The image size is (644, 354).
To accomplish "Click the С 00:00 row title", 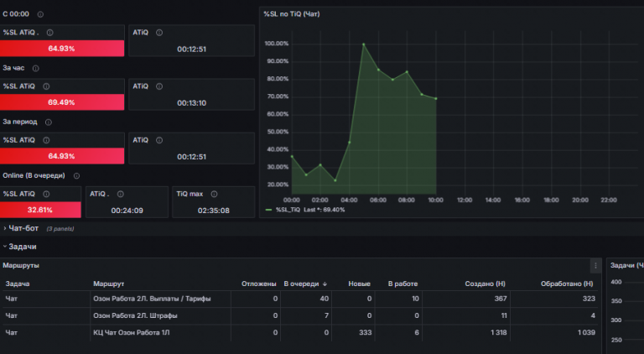I will pyautogui.click(x=16, y=14).
